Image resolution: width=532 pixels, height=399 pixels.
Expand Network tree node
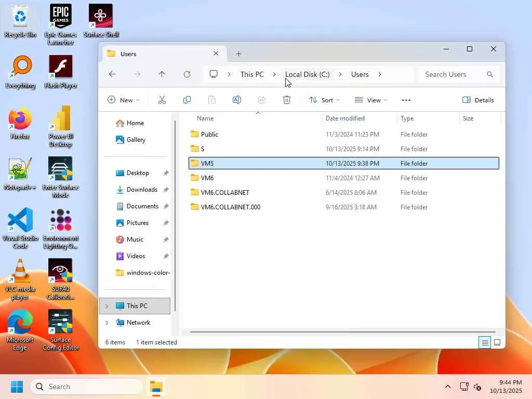tap(107, 323)
